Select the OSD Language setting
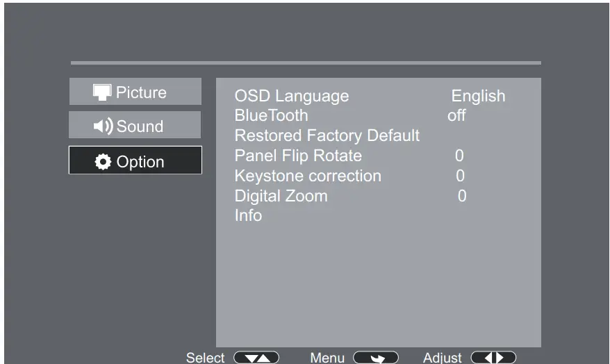The height and width of the screenshot is (364, 610). 292,96
